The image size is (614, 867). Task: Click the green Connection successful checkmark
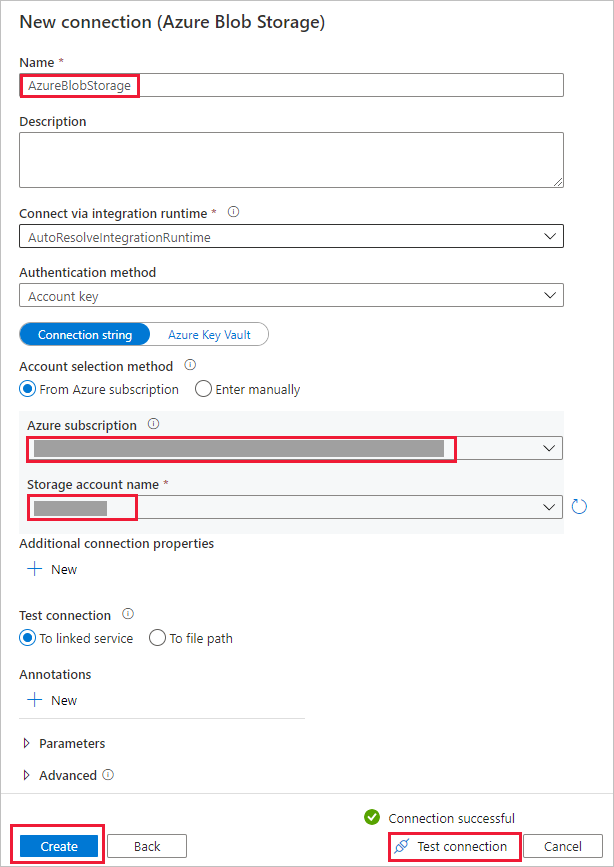(373, 816)
